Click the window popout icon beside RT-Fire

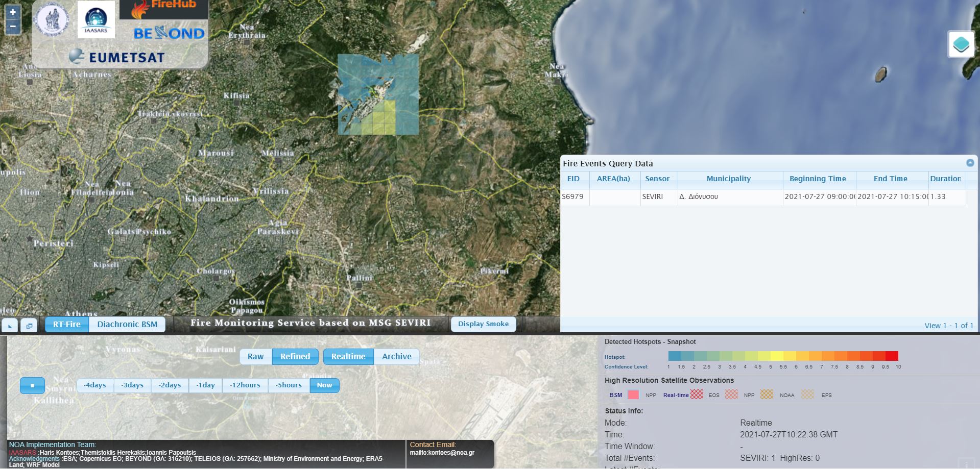point(29,325)
